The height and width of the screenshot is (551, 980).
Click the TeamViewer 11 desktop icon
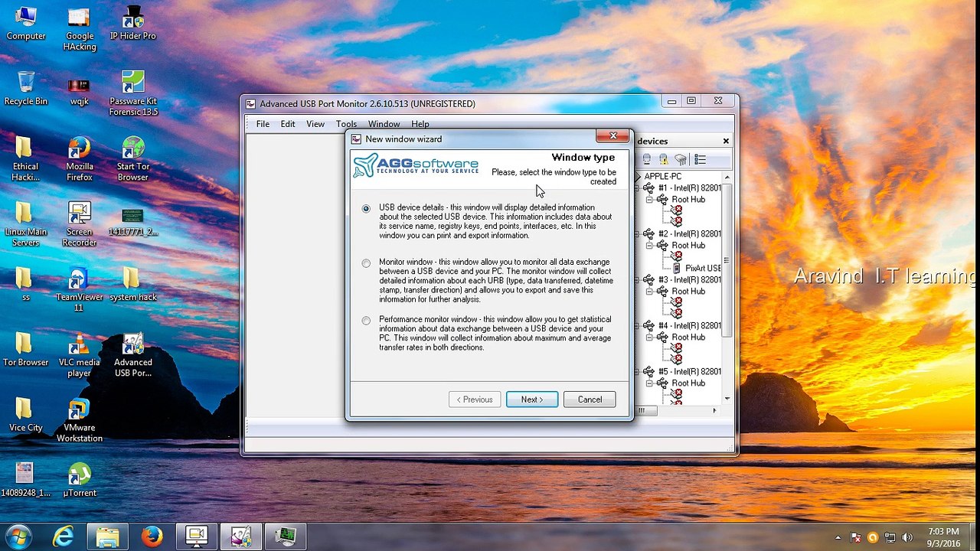pyautogui.click(x=80, y=289)
